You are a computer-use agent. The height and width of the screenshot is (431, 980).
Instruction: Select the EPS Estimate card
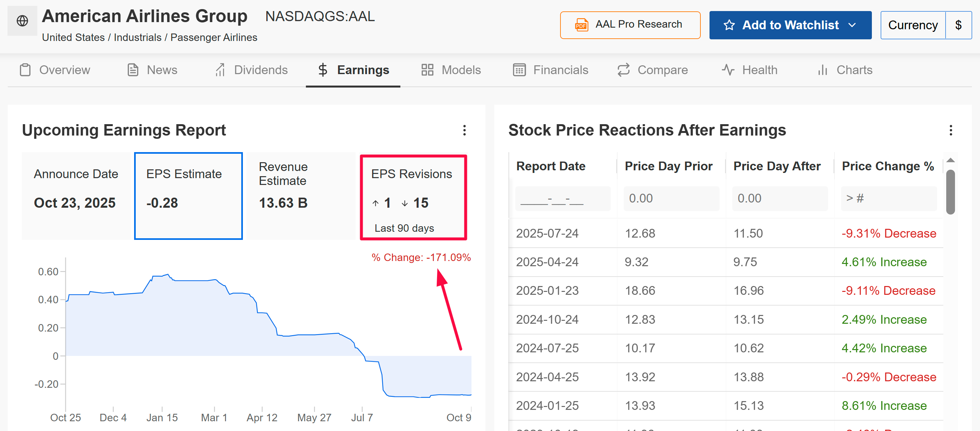tap(188, 196)
